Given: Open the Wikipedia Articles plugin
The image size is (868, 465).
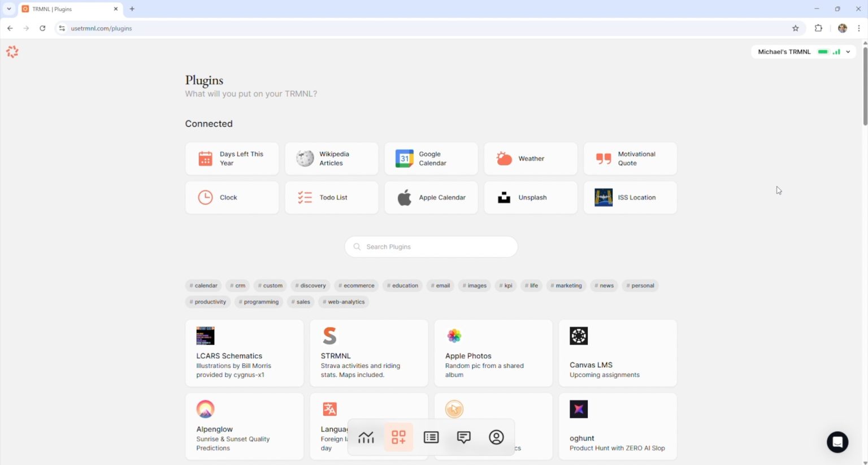Looking at the screenshot, I should [332, 159].
